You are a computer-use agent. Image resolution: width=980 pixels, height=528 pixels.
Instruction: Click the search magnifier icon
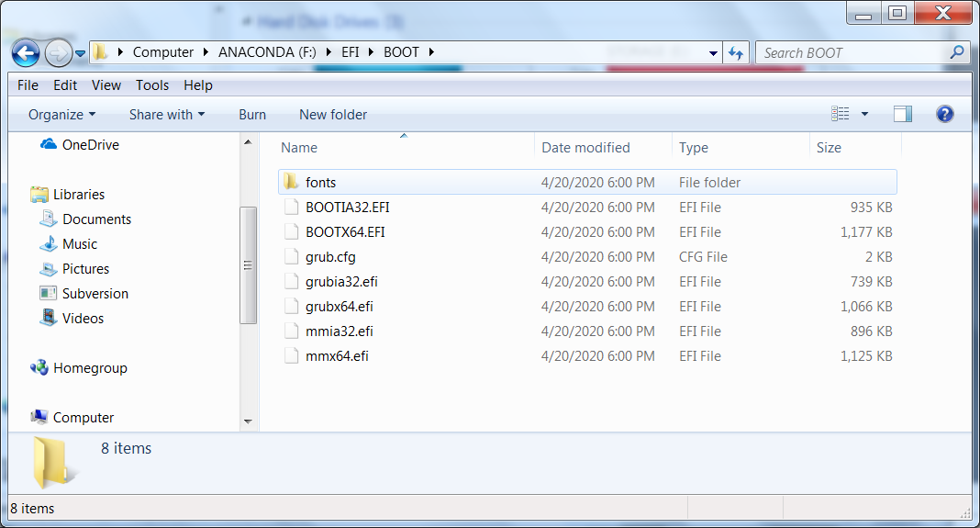pyautogui.click(x=957, y=53)
